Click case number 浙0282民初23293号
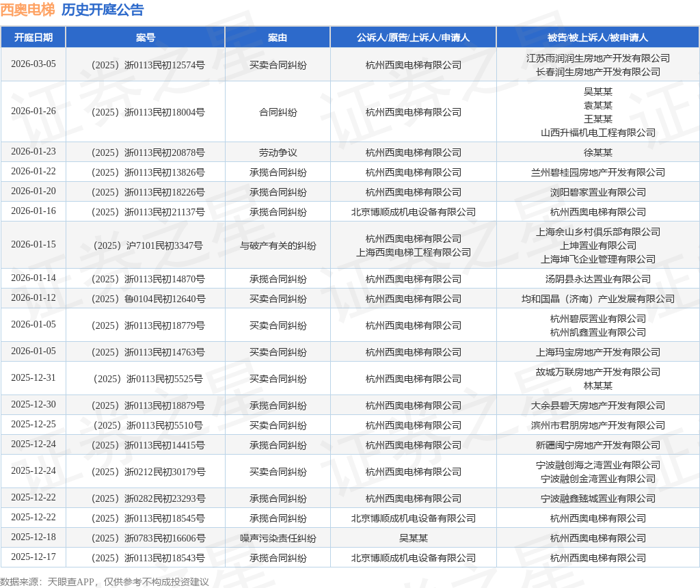The width and height of the screenshot is (700, 588). pyautogui.click(x=148, y=498)
